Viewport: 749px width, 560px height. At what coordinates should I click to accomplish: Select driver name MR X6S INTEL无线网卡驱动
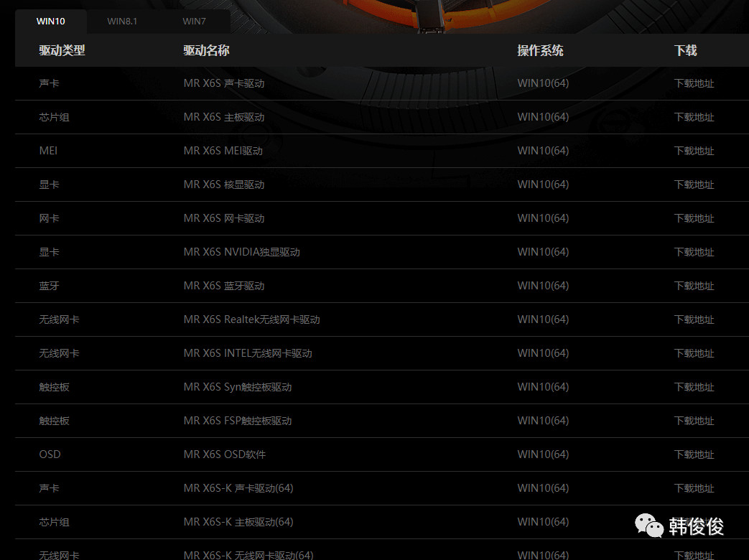248,353
